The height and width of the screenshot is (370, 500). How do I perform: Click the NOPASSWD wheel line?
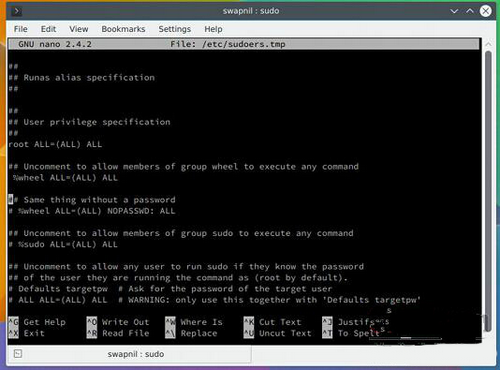[92, 211]
